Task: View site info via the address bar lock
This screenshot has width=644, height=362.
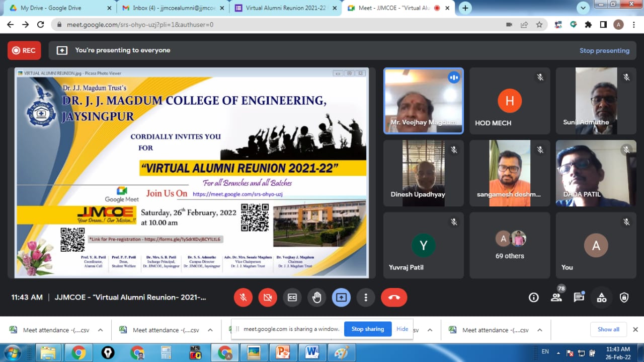Action: 59,25
